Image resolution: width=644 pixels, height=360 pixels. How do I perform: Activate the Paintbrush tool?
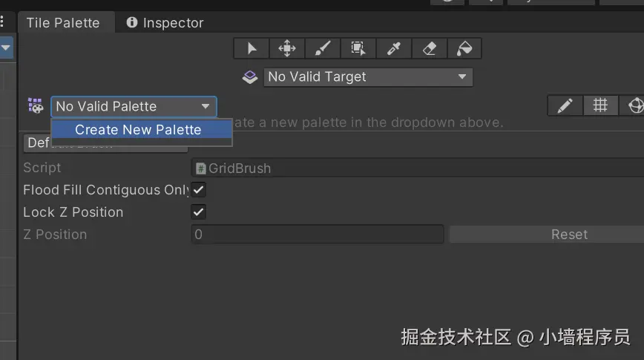[323, 49]
